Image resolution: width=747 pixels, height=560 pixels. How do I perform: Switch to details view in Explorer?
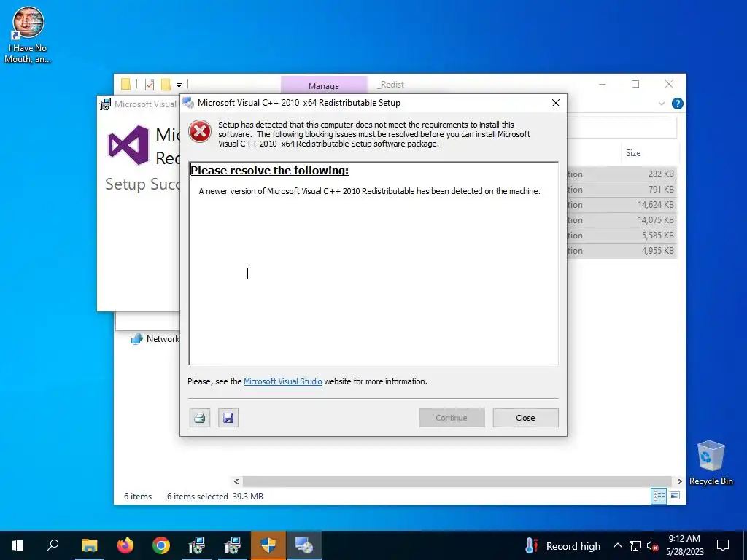(659, 496)
